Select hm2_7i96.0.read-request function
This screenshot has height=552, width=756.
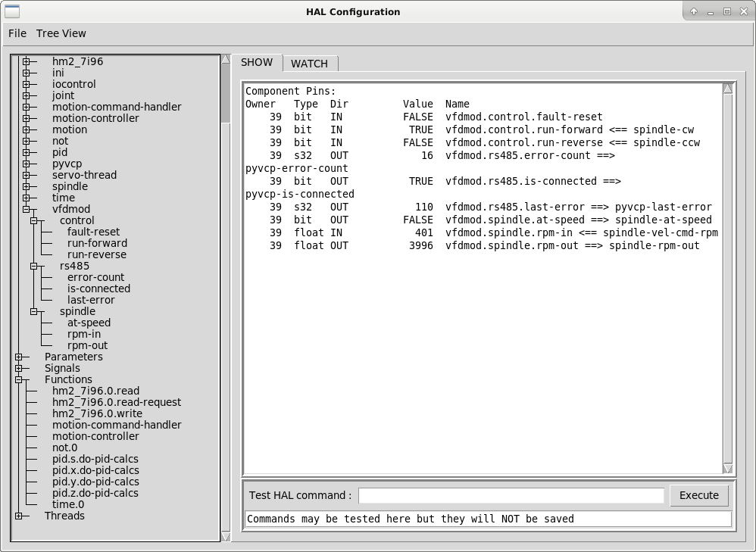117,402
